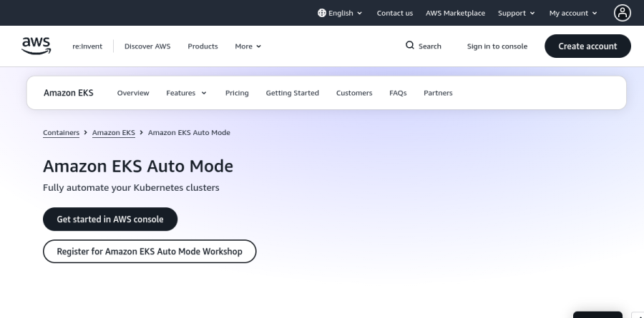Click the Amazon EKS breadcrumb link
644x318 pixels.
click(113, 132)
